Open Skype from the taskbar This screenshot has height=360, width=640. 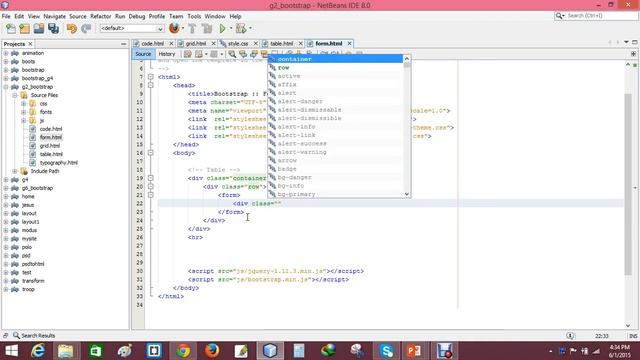tap(386, 351)
